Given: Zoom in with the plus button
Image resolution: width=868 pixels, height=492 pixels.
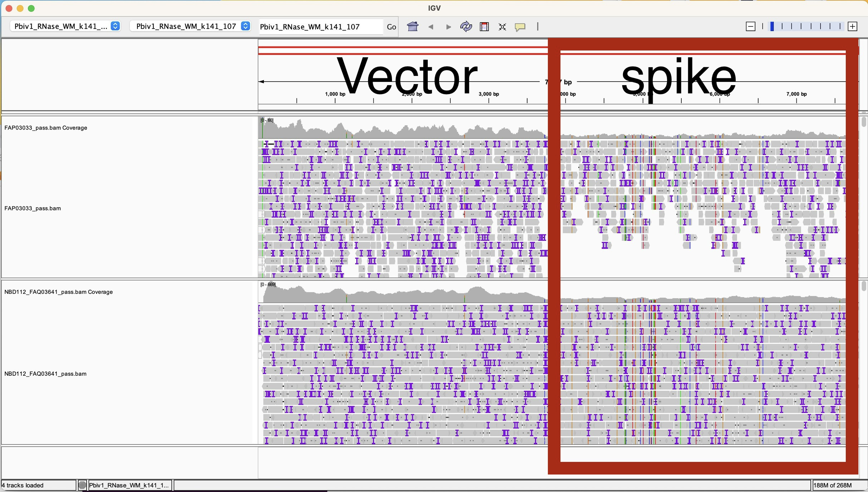Looking at the screenshot, I should [853, 26].
